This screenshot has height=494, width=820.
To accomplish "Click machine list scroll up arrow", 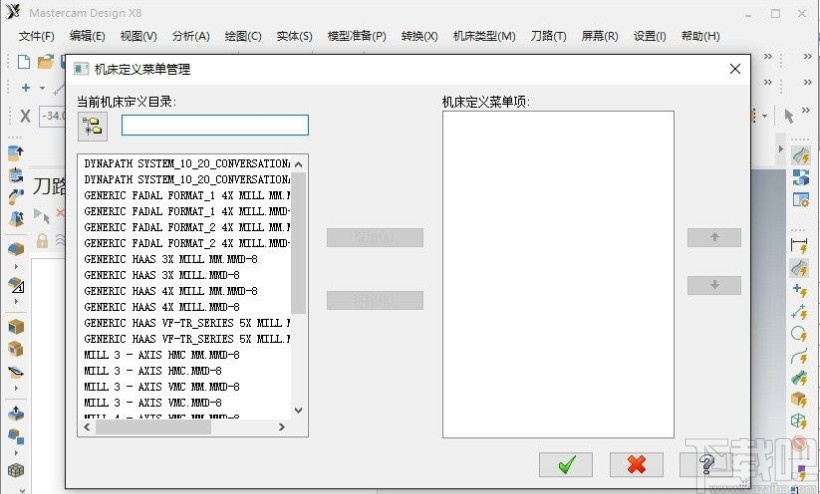I will click(x=299, y=164).
